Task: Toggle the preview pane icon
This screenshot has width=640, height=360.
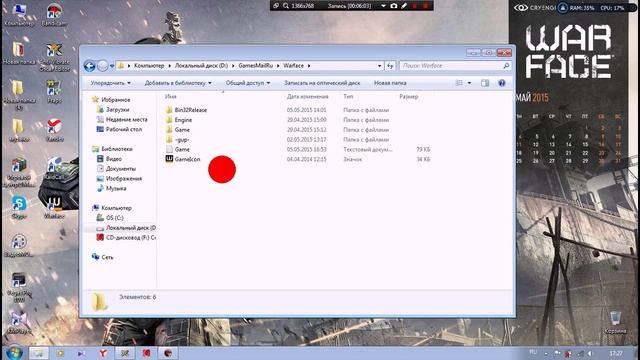Action: click(x=485, y=83)
